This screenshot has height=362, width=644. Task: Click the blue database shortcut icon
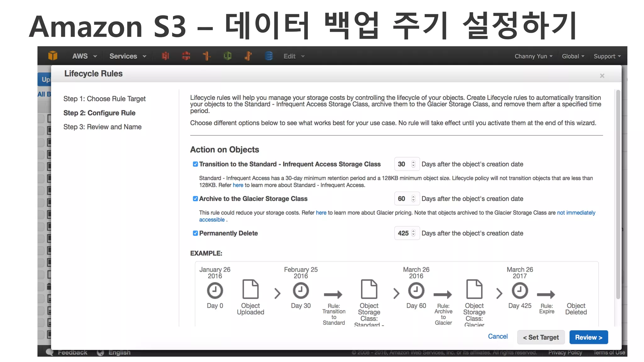(269, 56)
